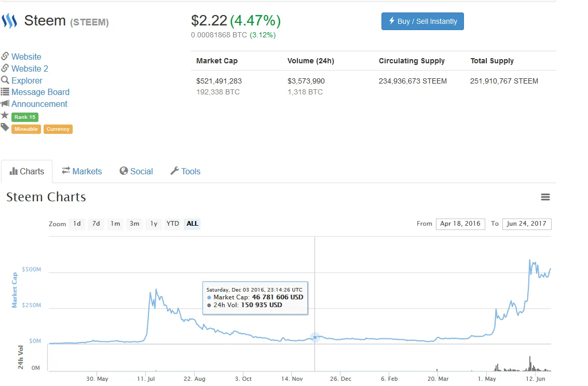Click the $2.22 price text
Viewport: 588px width, 386px height.
pos(209,21)
